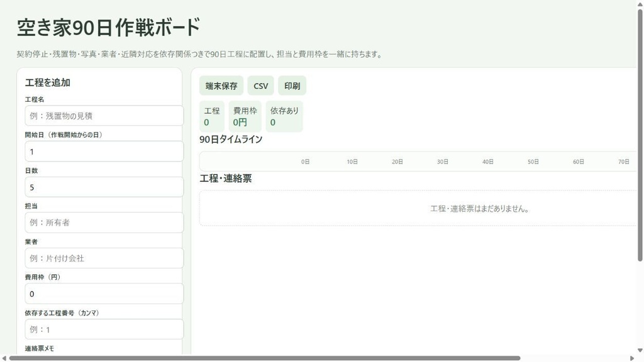Screen dimensions: 644x362
Task: Export using the CSV button
Action: 261,85
